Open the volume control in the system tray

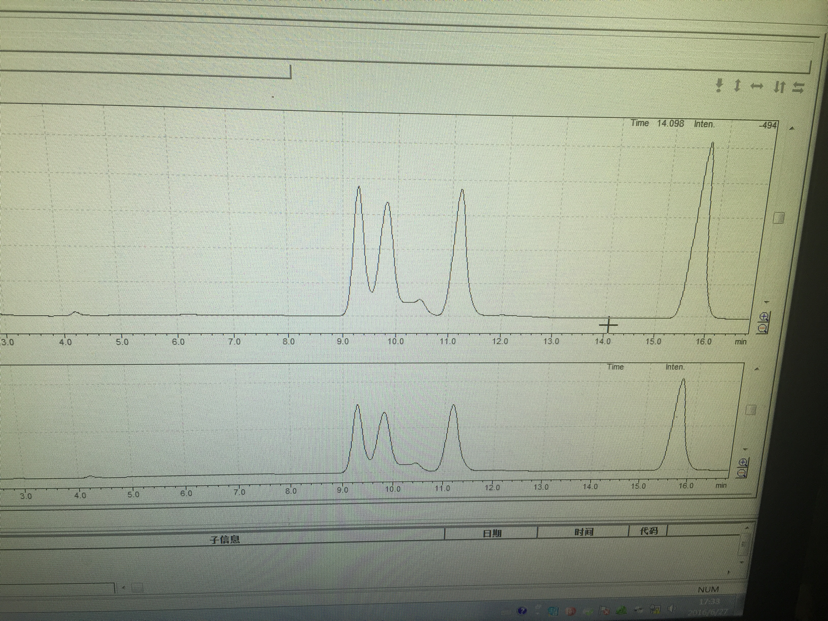(x=672, y=610)
